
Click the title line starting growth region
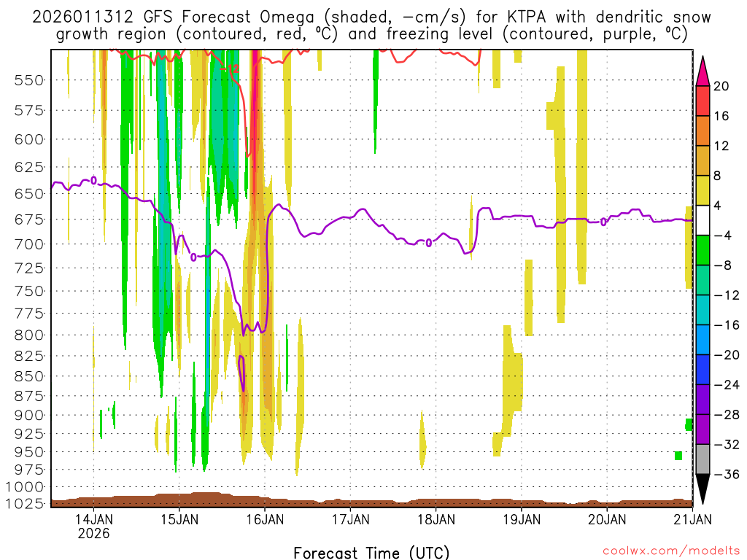(x=371, y=35)
